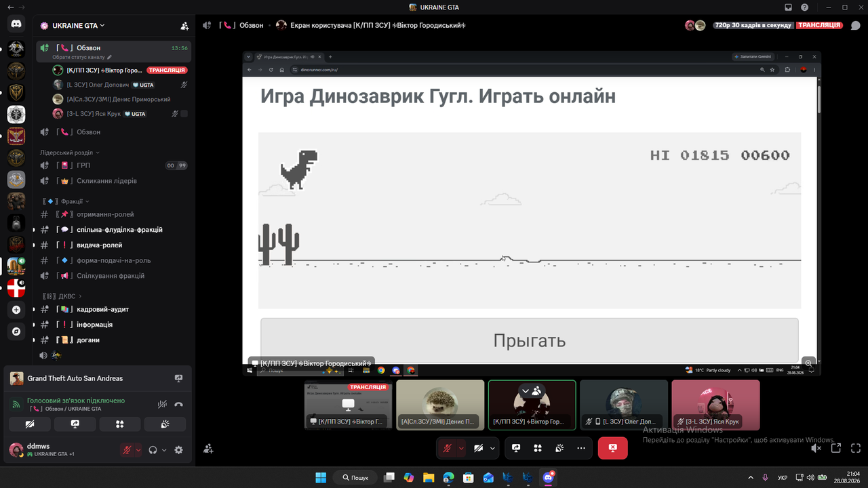The width and height of the screenshot is (868, 488).
Task: Open the red-cross server icon
Action: pyautogui.click(x=16, y=288)
